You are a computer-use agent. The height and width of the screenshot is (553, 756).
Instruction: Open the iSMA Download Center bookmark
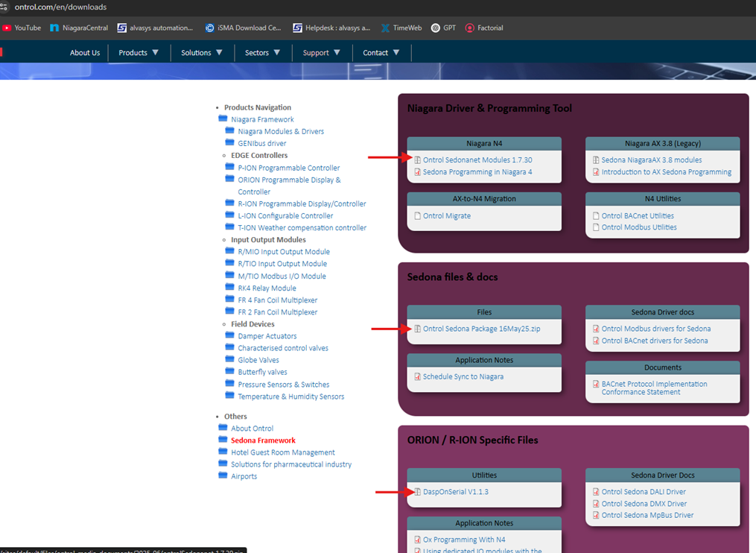pyautogui.click(x=243, y=28)
